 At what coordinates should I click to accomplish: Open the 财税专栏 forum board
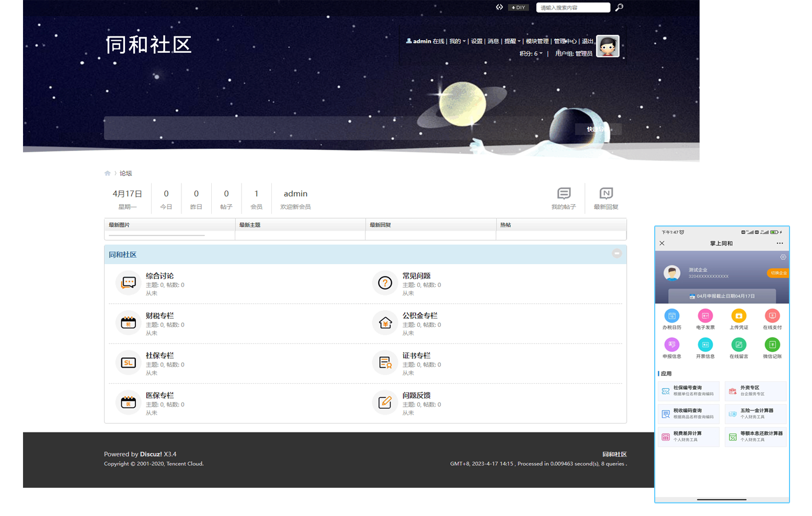159,316
